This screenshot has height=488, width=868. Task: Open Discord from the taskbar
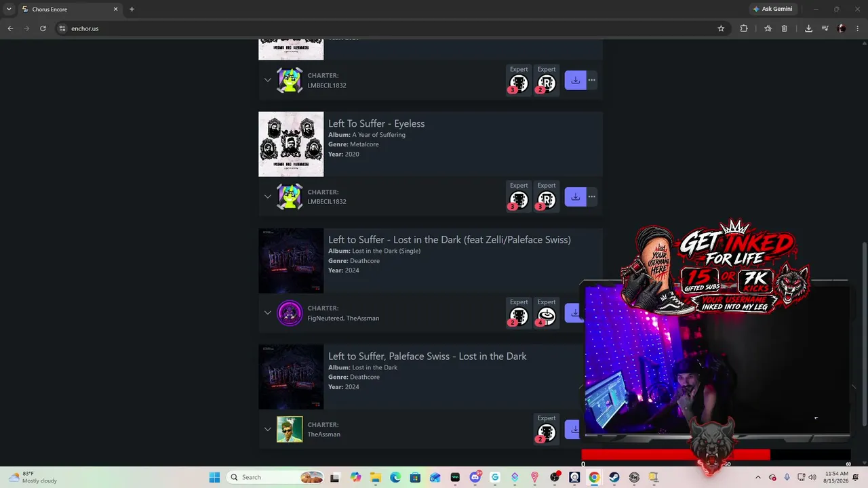[475, 477]
